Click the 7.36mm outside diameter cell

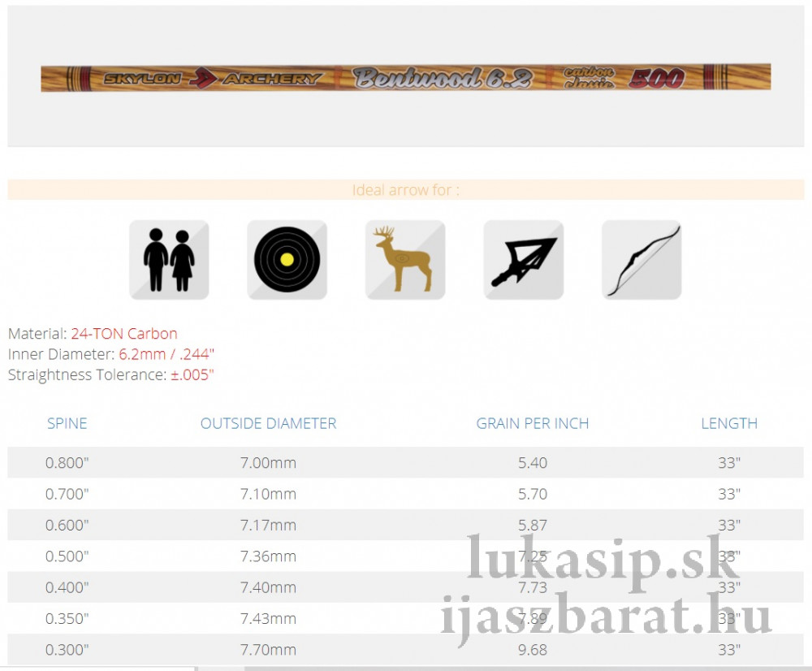coord(268,556)
